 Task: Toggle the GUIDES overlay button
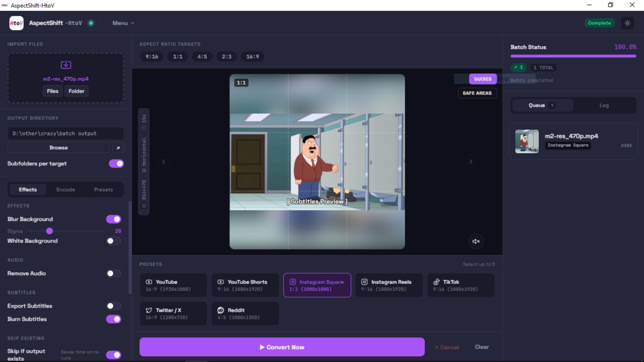point(483,79)
